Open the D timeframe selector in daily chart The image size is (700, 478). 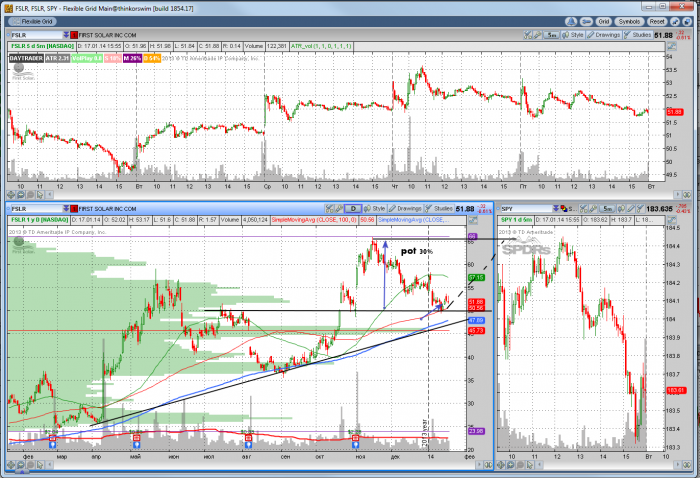tap(353, 208)
